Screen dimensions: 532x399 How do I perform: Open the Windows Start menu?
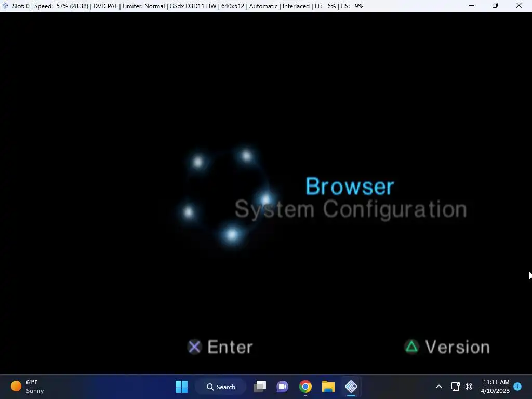pyautogui.click(x=181, y=387)
